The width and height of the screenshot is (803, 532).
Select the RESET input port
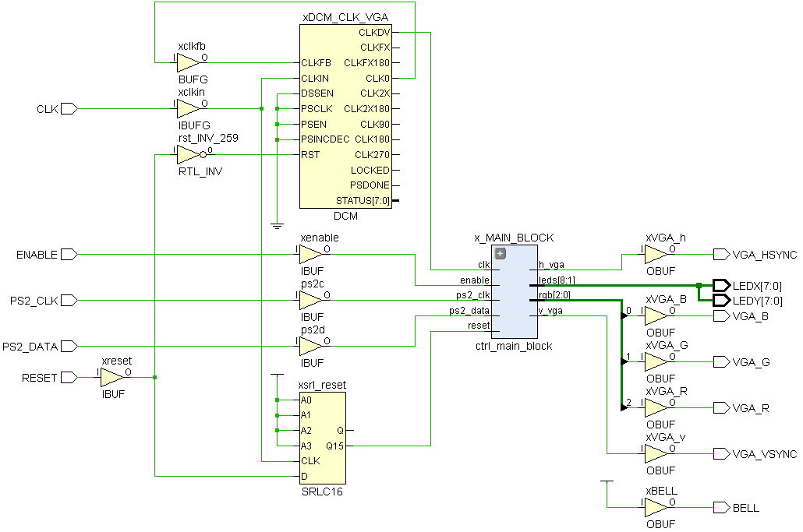coord(69,377)
